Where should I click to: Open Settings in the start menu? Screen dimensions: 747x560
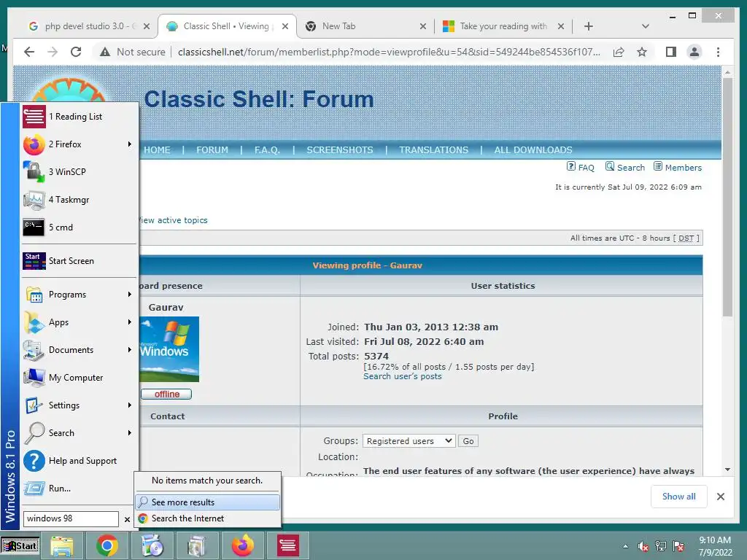[x=79, y=405]
